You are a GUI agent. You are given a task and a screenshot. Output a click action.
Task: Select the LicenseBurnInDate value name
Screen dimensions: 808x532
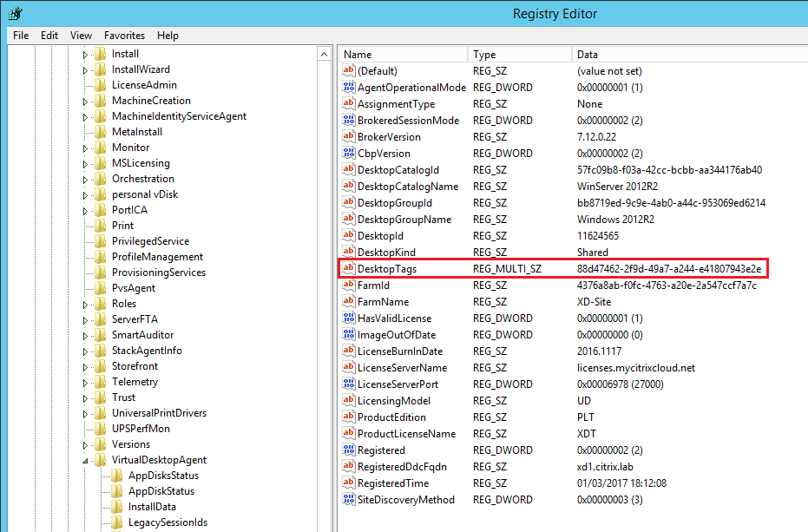tap(400, 351)
